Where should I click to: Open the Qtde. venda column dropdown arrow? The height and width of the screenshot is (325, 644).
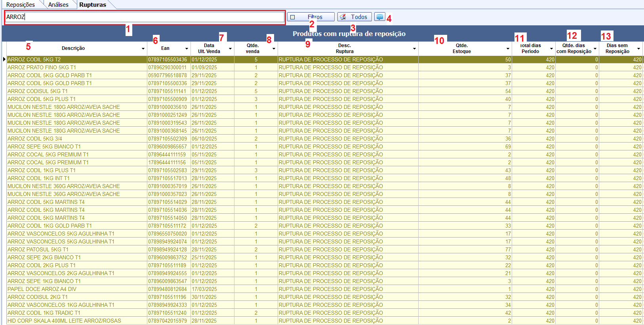pos(274,49)
